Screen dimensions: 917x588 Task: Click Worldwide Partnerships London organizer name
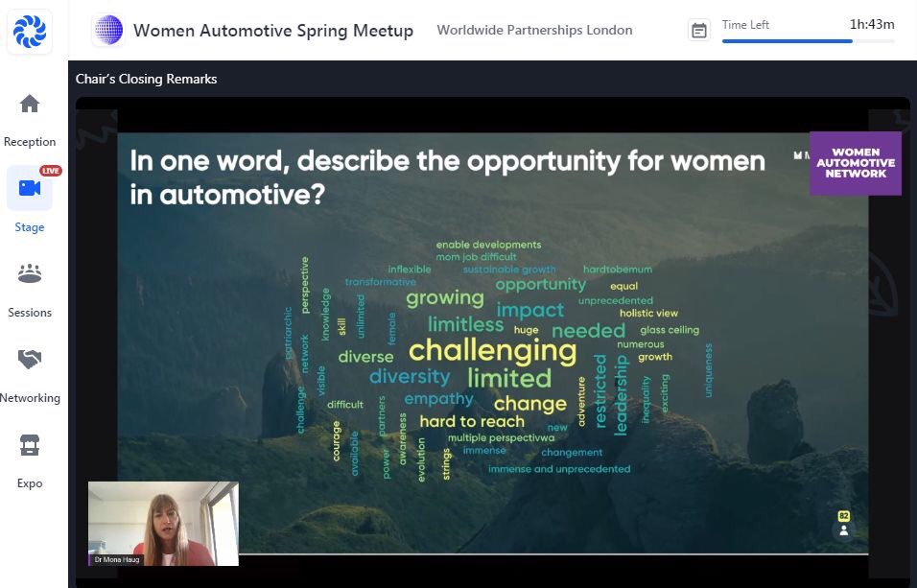[x=534, y=31]
